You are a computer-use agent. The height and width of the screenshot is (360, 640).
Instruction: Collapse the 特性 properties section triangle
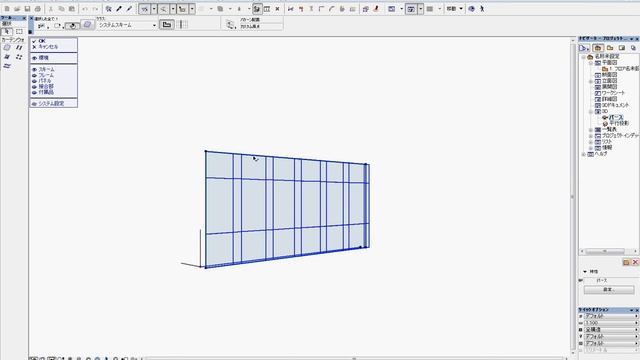click(x=585, y=271)
